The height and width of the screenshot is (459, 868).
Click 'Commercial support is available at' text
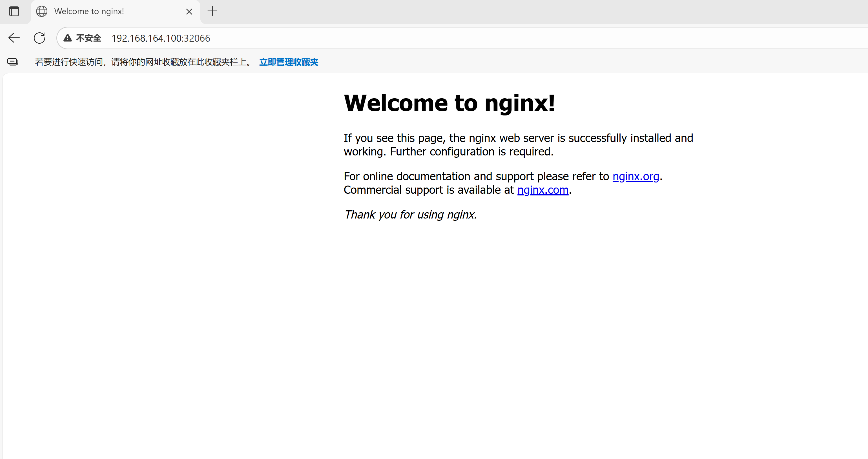(429, 190)
